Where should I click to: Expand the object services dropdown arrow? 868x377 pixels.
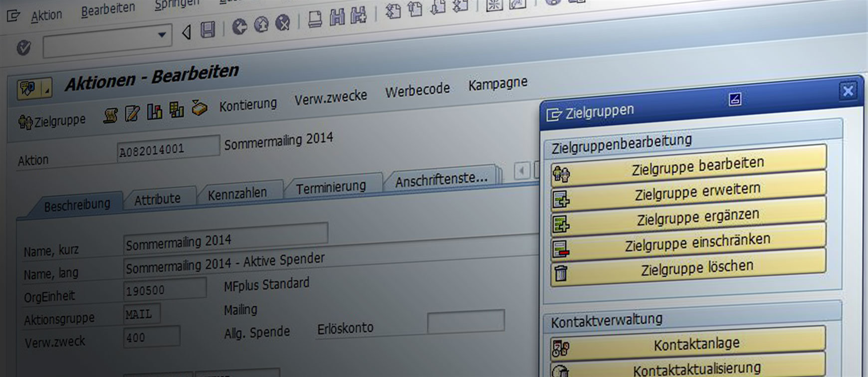(46, 88)
